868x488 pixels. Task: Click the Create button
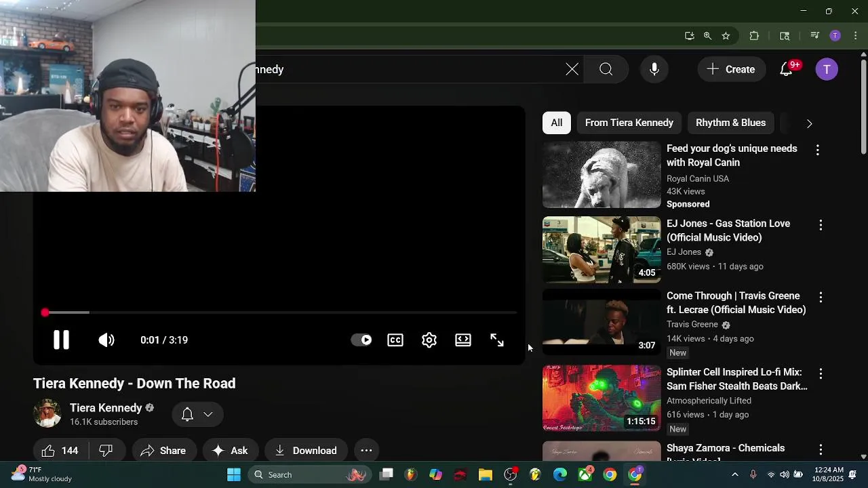731,69
